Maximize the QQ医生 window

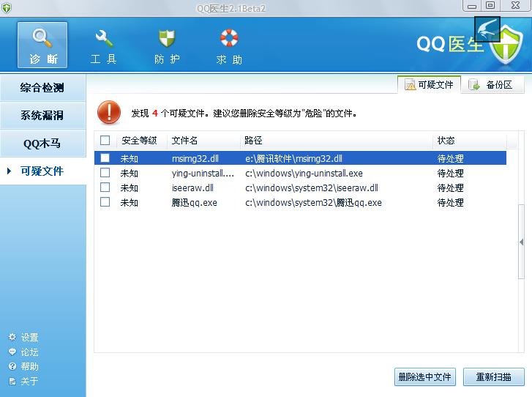(490, 6)
